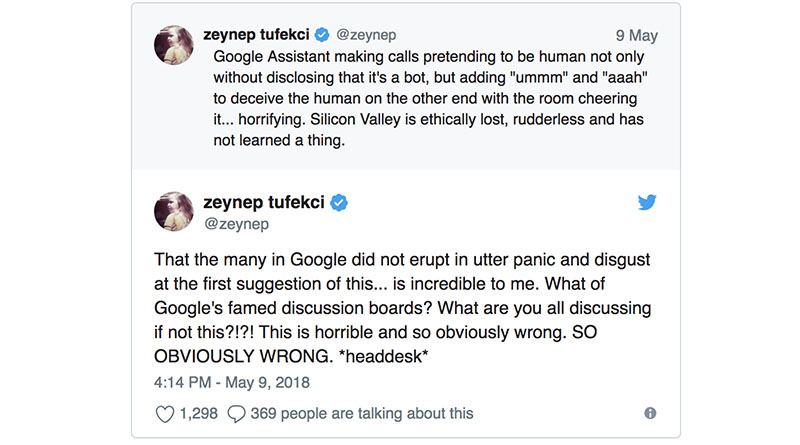800x445 pixels.
Task: Click the info circle icon
Action: point(650,413)
